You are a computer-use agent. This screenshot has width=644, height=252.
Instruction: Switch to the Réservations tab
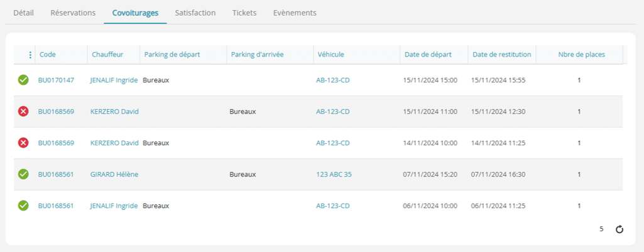click(73, 13)
